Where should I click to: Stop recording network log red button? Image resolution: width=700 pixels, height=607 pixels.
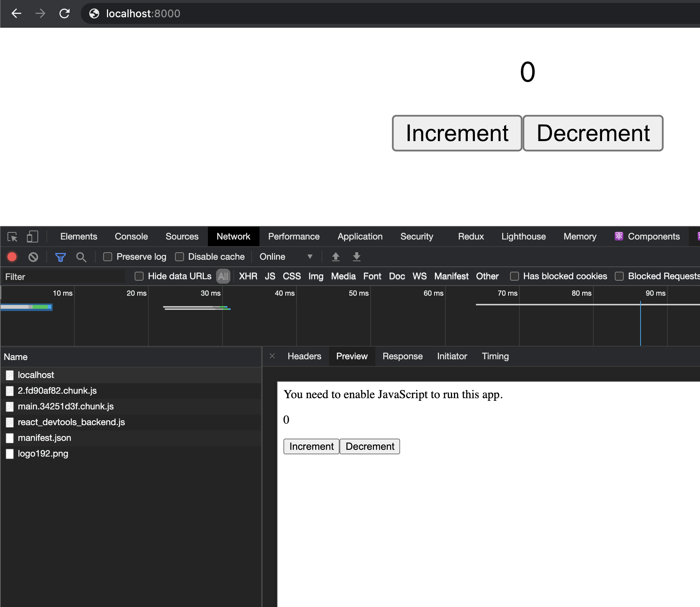(12, 257)
